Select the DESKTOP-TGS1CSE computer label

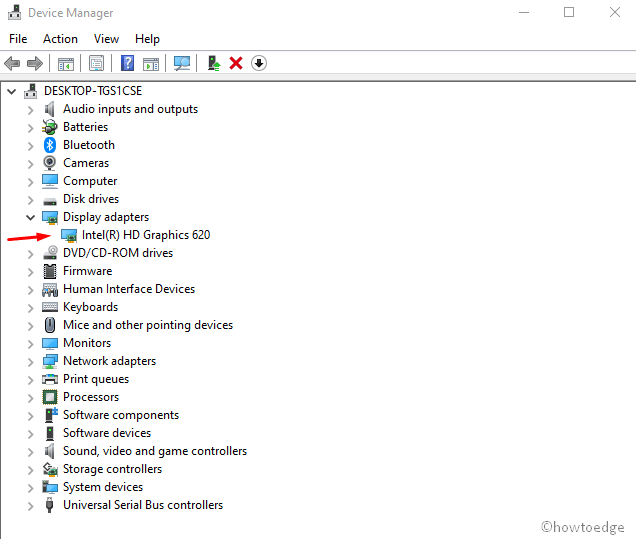[93, 91]
